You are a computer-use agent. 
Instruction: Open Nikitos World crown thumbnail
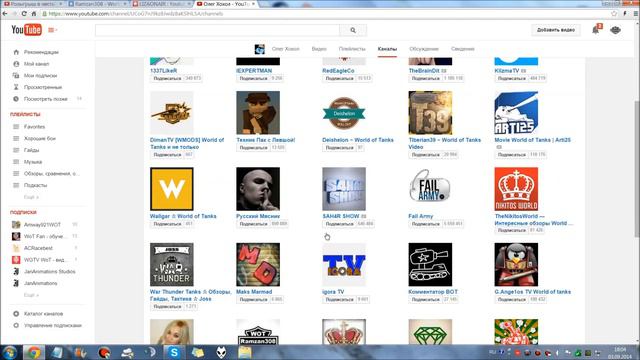coord(516,189)
